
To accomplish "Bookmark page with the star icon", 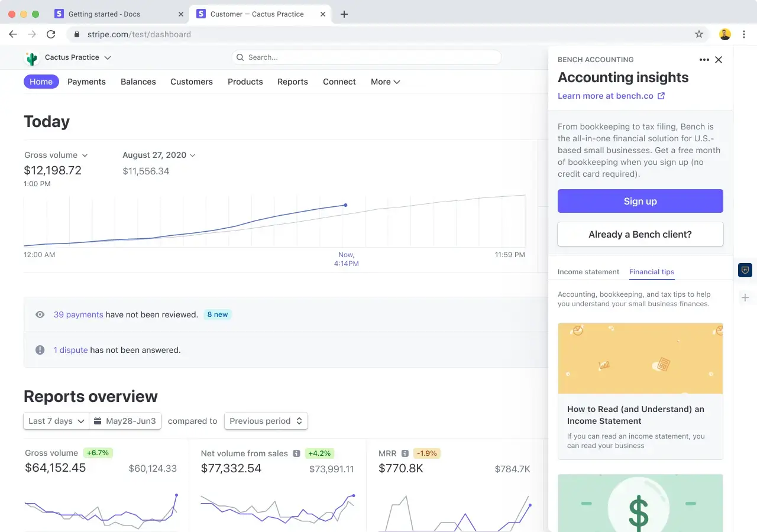I will coord(699,34).
